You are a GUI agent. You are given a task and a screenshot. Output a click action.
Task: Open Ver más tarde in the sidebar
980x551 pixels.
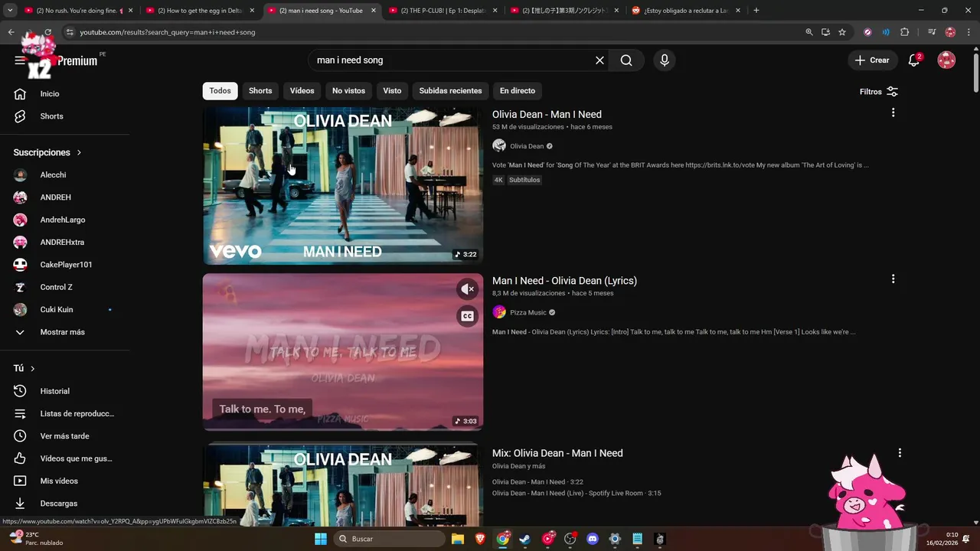[65, 436]
